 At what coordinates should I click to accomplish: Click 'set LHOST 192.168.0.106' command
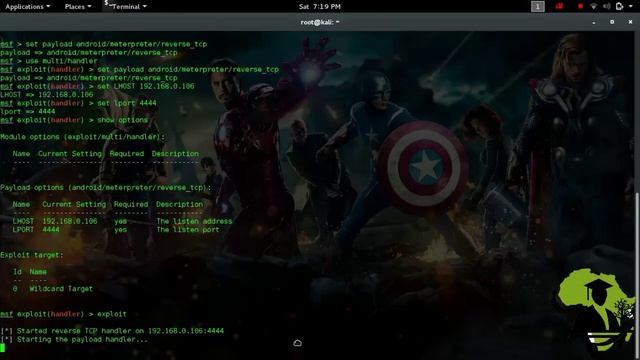(x=146, y=86)
